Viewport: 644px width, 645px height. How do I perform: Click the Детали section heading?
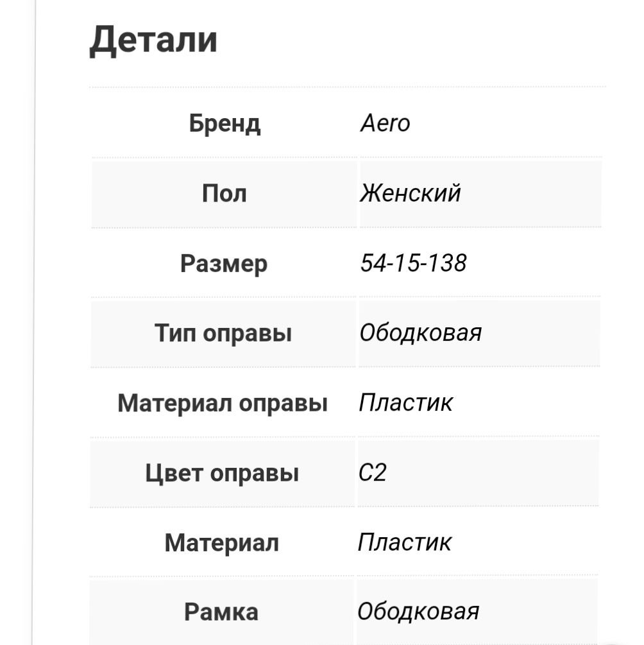(153, 39)
